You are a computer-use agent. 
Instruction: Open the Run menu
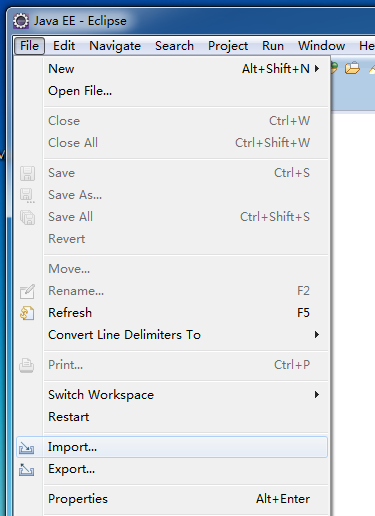click(x=273, y=46)
